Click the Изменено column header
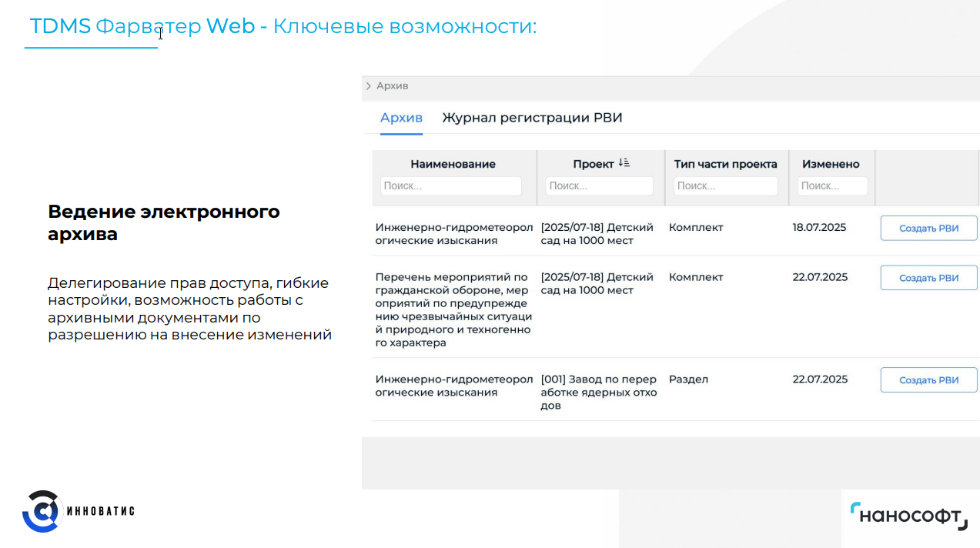The image size is (980, 548). click(x=831, y=164)
